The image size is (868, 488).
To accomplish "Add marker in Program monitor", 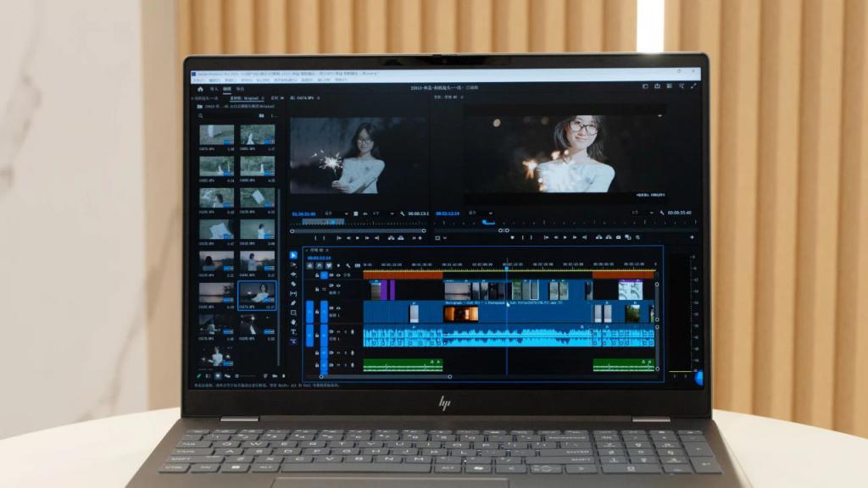I will pyautogui.click(x=512, y=237).
